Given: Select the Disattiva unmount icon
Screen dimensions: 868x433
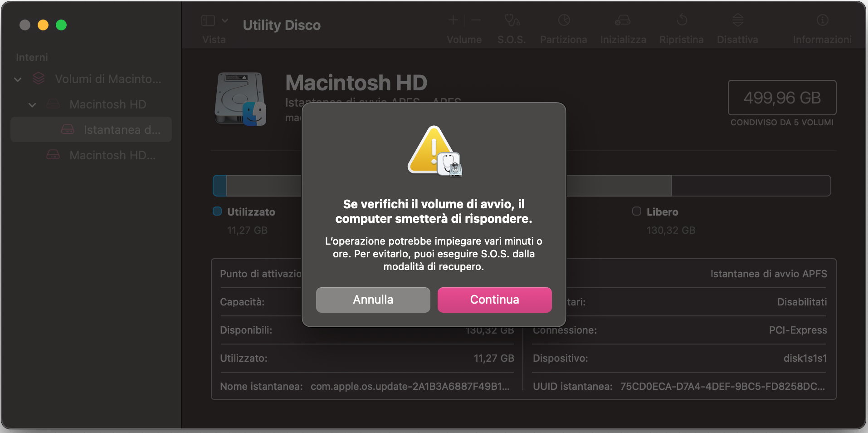Looking at the screenshot, I should (737, 20).
